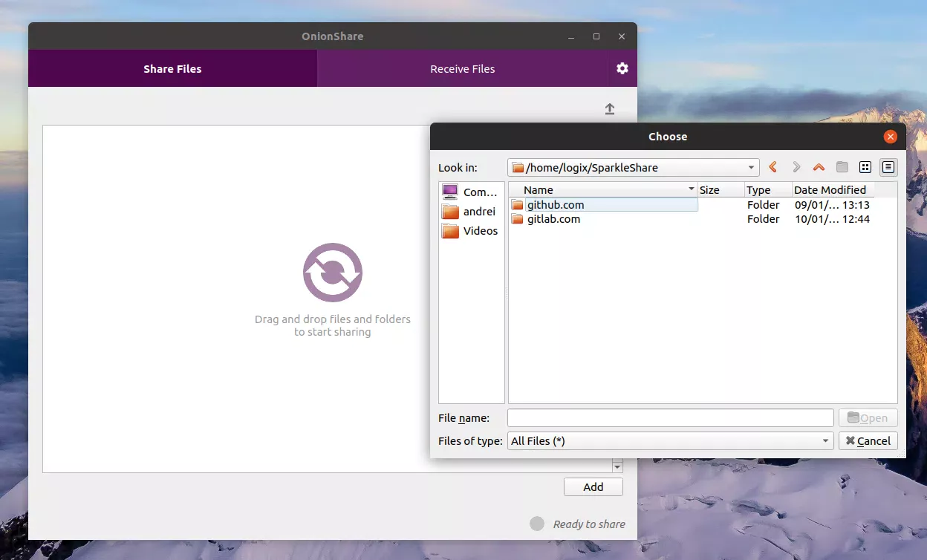The width and height of the screenshot is (927, 560).
Task: Switch to detail view mode
Action: click(x=888, y=167)
